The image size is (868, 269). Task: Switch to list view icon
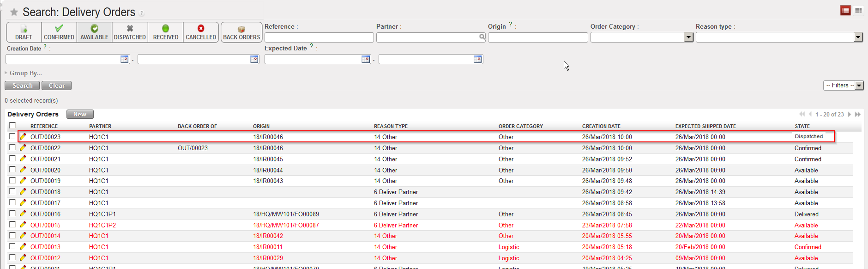click(x=845, y=11)
